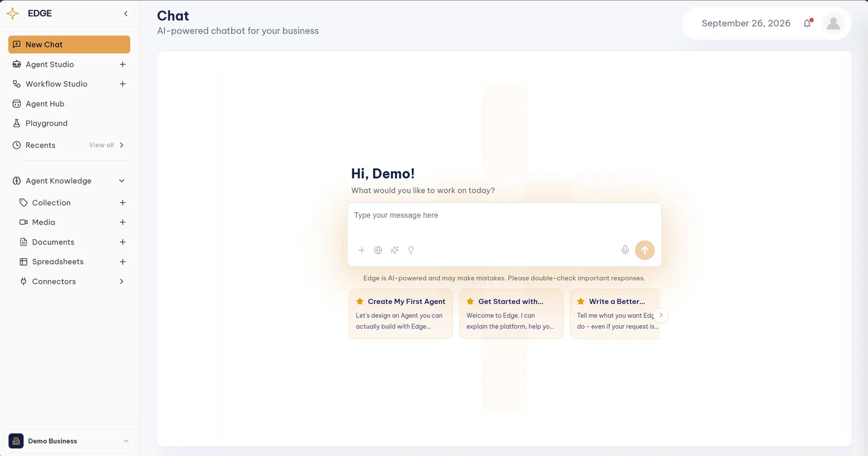The image size is (868, 456).
Task: Add new Media item
Action: (x=123, y=223)
